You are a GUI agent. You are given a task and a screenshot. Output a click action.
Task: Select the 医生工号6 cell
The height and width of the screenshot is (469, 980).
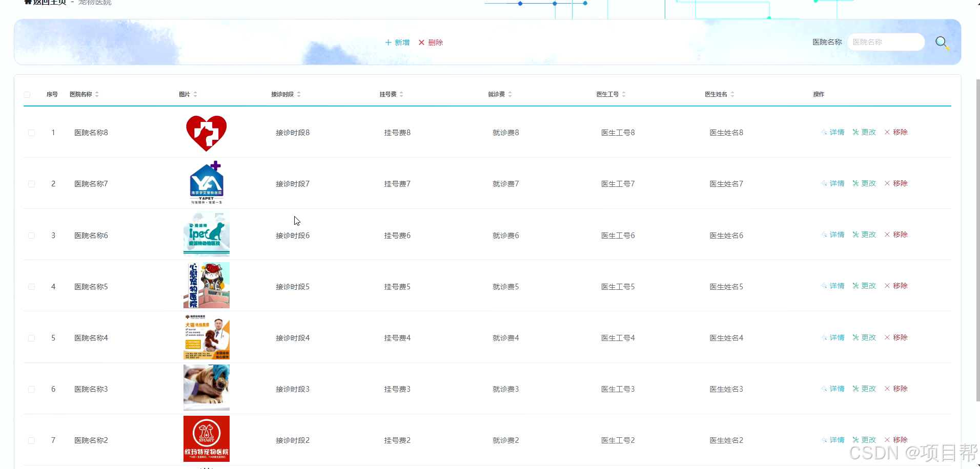point(618,236)
